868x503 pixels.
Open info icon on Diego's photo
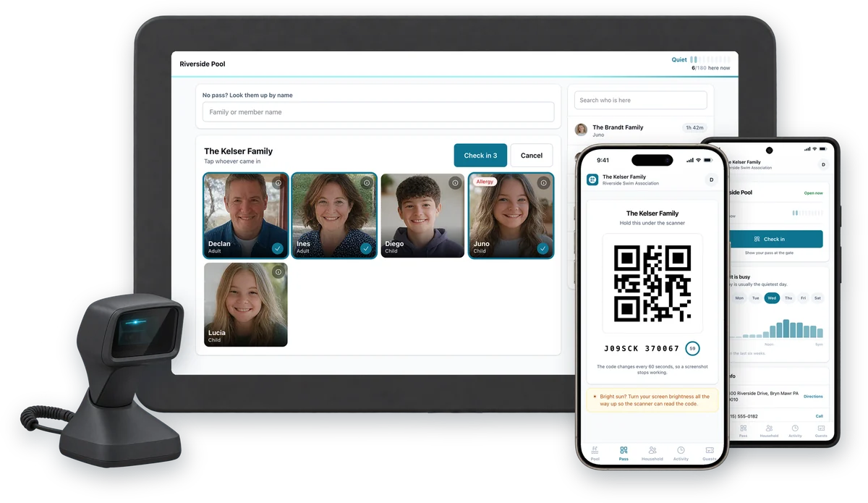(454, 183)
